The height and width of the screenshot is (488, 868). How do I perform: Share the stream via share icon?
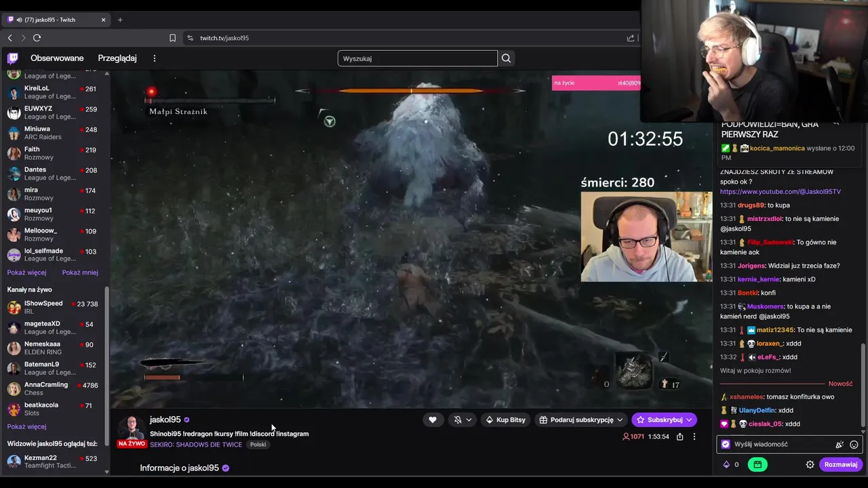[x=679, y=436]
